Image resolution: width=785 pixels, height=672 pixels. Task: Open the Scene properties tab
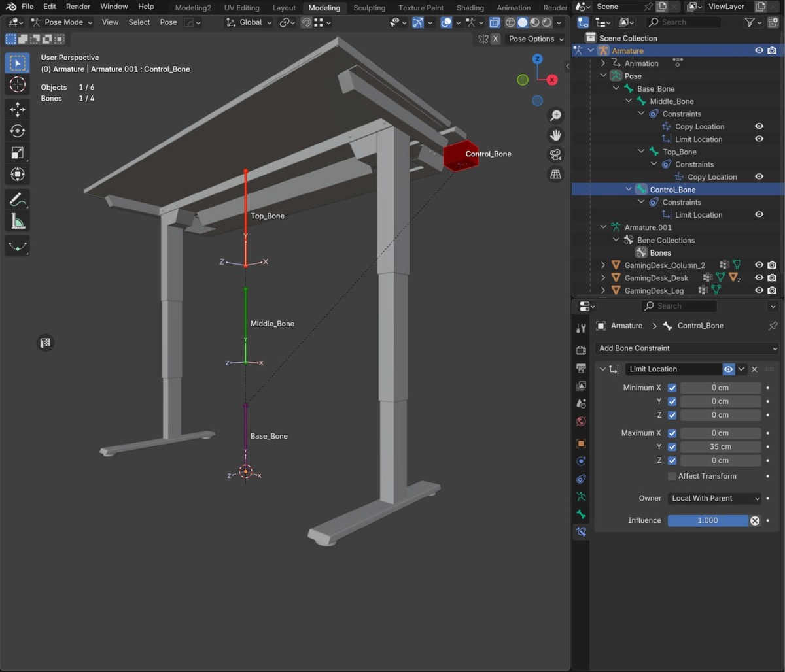pos(581,404)
